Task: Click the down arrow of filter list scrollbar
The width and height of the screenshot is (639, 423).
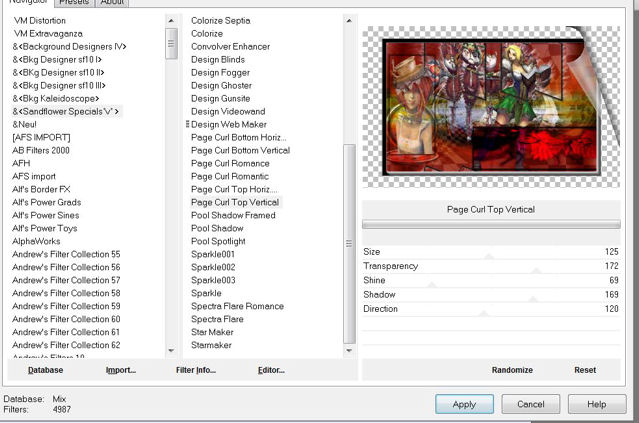Action: pyautogui.click(x=349, y=350)
